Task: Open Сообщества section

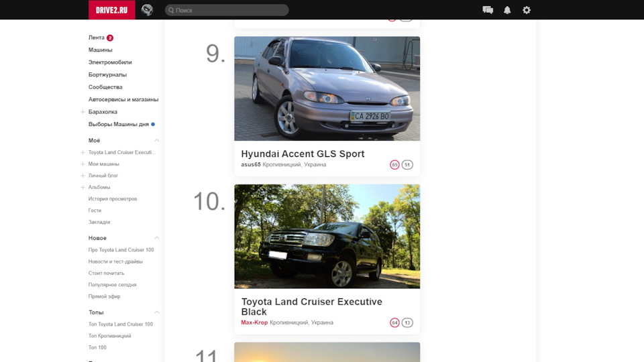Action: (x=105, y=87)
